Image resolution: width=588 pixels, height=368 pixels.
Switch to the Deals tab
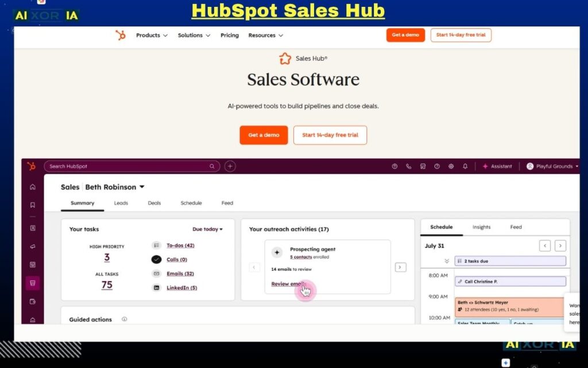(154, 203)
